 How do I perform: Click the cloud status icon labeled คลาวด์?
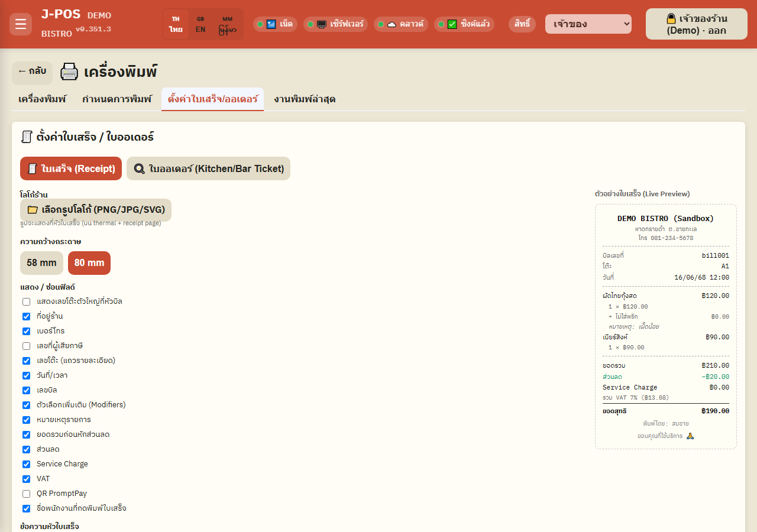pyautogui.click(x=392, y=24)
